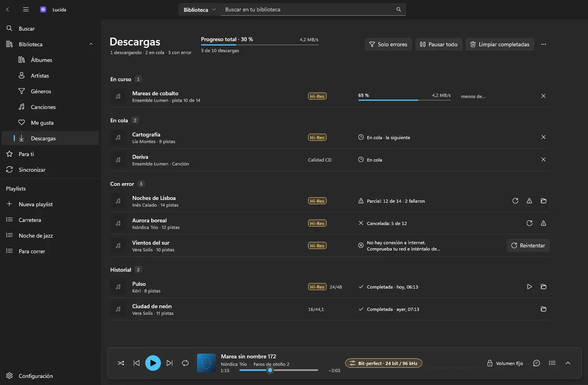Open the more options ellipsis menu
The width and height of the screenshot is (588, 385).
click(x=543, y=44)
